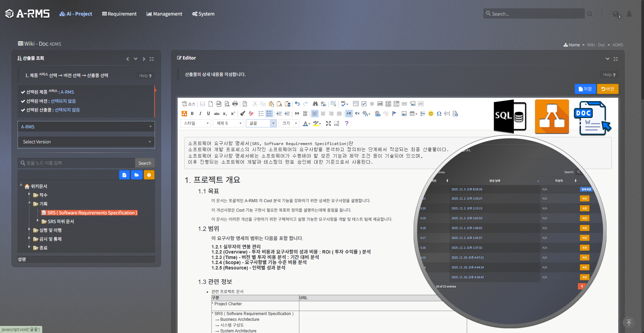Click the orange remove node button
644x333 pixels.
point(149,175)
